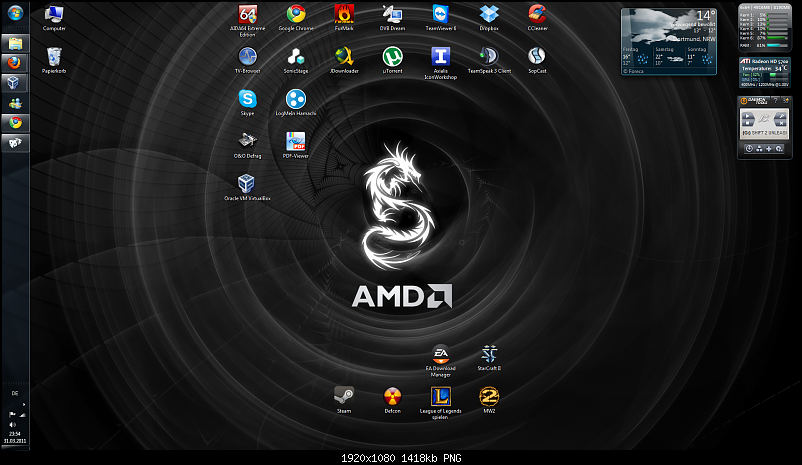Open the DVB Dream shortcut

[x=392, y=18]
